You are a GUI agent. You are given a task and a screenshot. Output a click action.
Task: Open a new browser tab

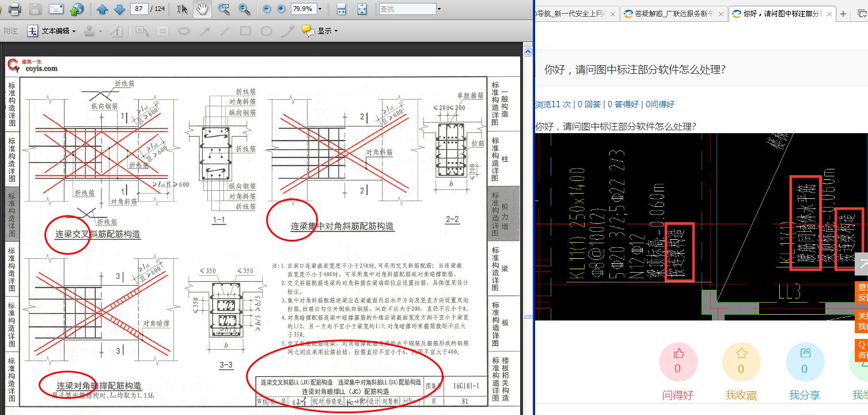coord(844,14)
